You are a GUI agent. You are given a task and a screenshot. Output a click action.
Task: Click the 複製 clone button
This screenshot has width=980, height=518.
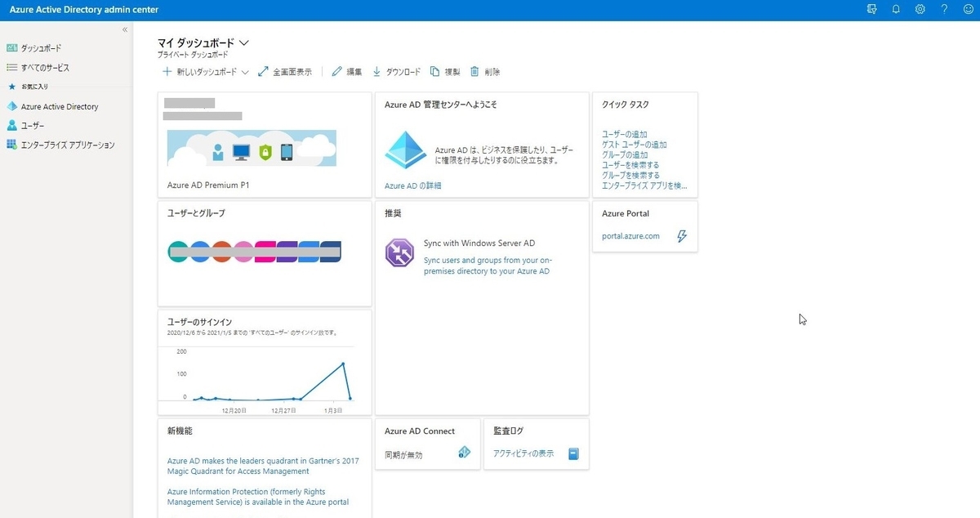[x=445, y=72]
